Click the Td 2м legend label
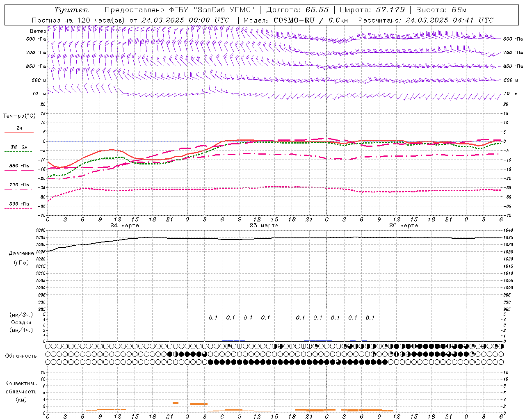The height and width of the screenshot is (420, 525). 19,147
